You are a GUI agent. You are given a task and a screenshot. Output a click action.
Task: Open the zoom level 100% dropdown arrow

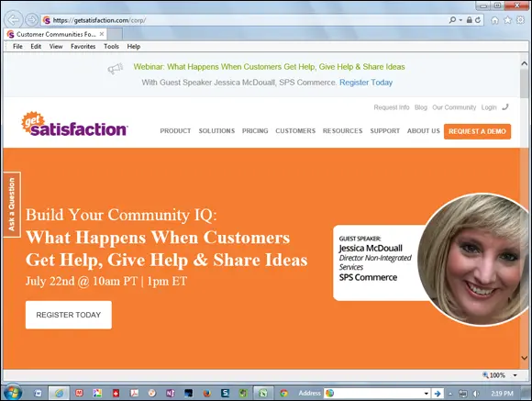515,375
